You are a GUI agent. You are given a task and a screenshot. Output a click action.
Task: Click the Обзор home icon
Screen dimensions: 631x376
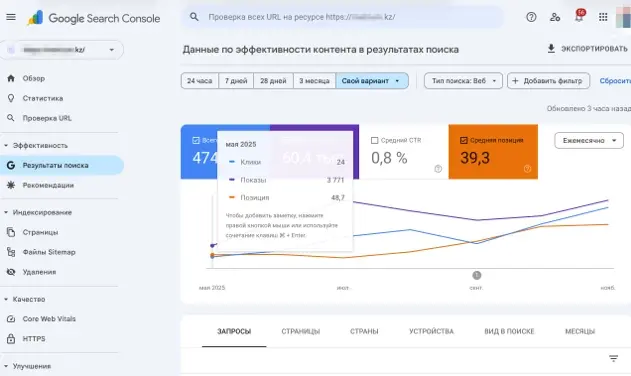[11, 78]
